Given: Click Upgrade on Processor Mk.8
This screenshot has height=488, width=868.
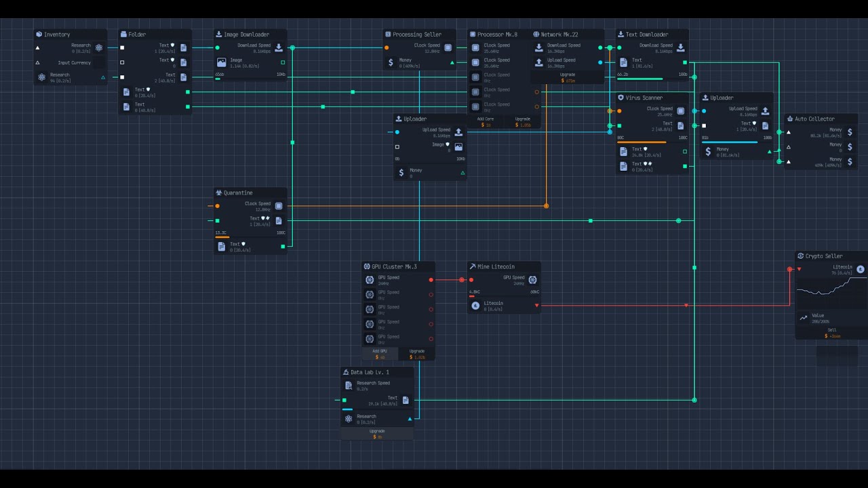Looking at the screenshot, I should (522, 122).
